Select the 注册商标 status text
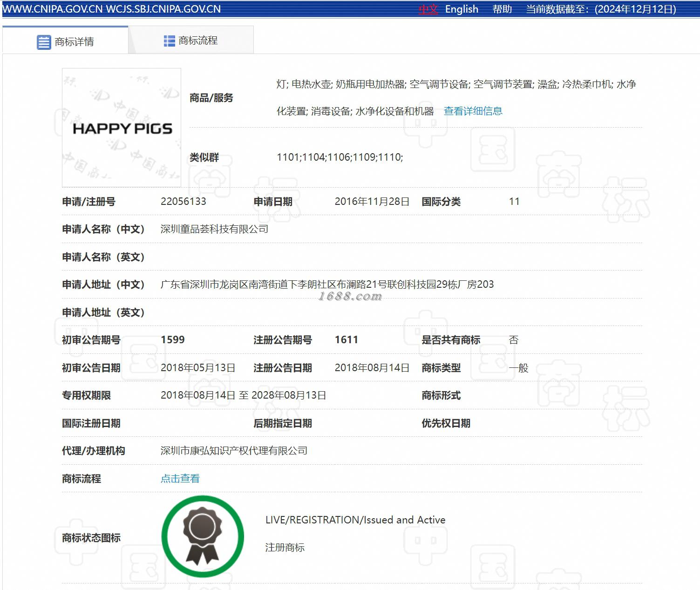The width and height of the screenshot is (700, 590). (x=285, y=547)
